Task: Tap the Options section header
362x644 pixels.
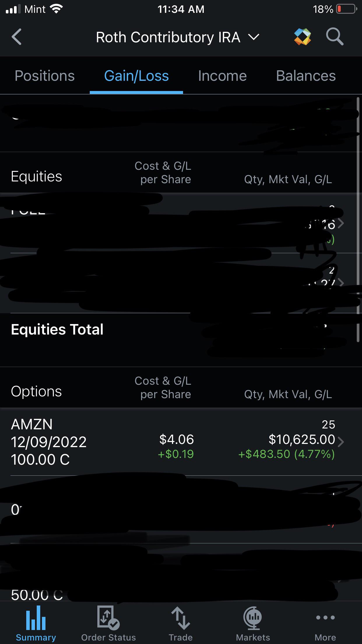Action: tap(36, 391)
